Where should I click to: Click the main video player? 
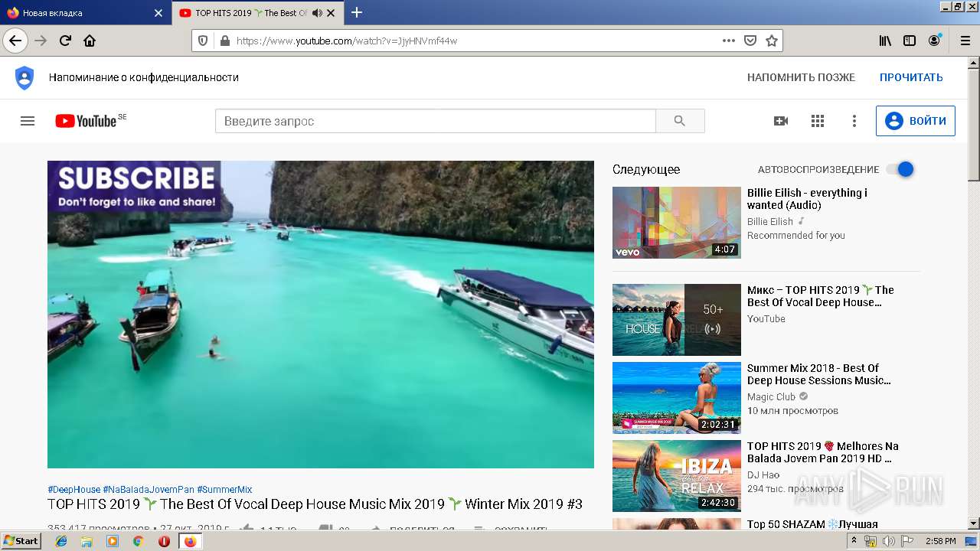[x=321, y=315]
